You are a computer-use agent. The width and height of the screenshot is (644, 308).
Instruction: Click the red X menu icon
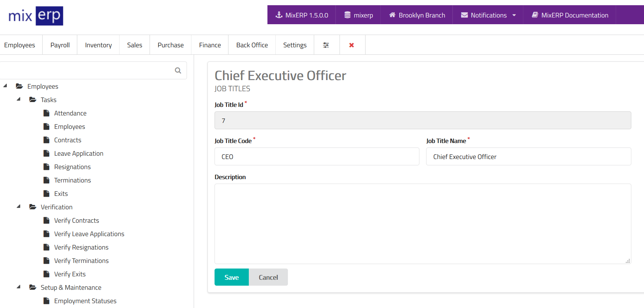pyautogui.click(x=351, y=45)
